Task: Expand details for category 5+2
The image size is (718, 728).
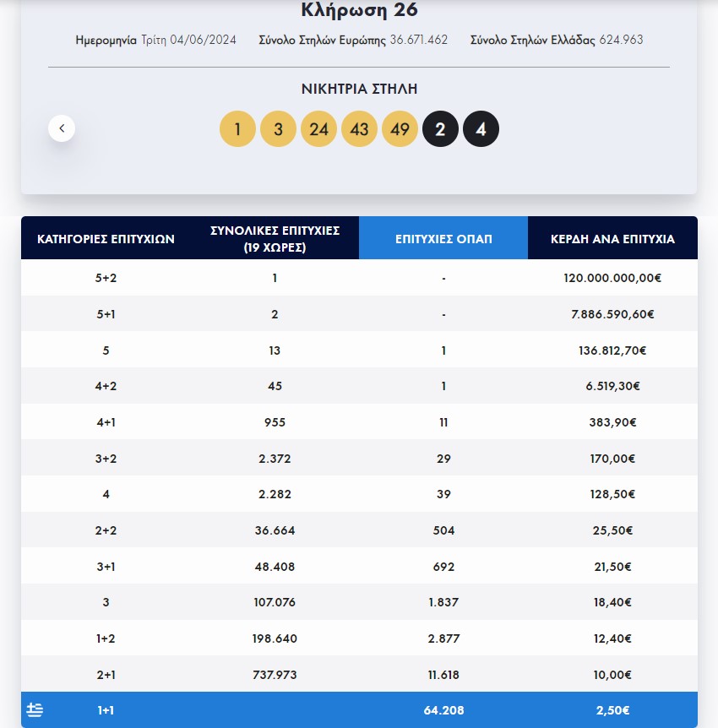Action: tap(106, 277)
